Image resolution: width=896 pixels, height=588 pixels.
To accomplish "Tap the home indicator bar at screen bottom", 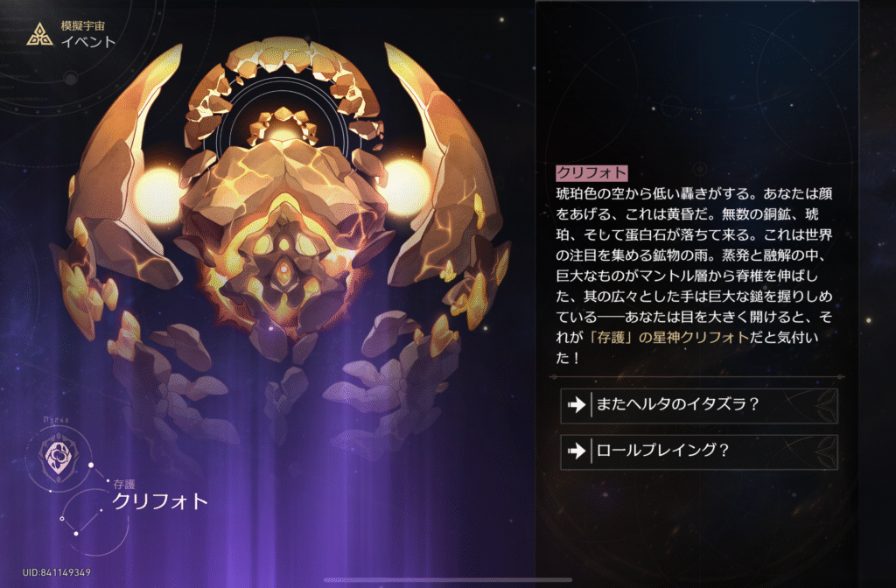I will pyautogui.click(x=447, y=580).
